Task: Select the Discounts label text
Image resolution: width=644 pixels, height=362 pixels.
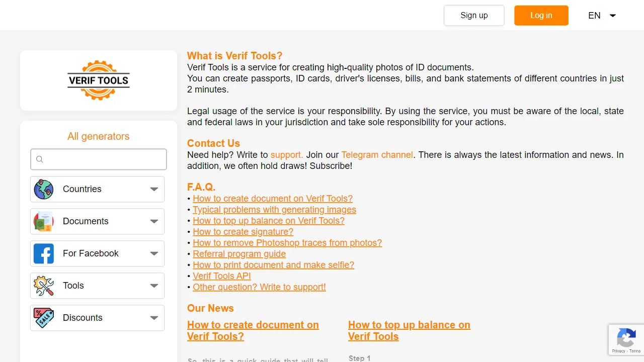Action: point(83,318)
